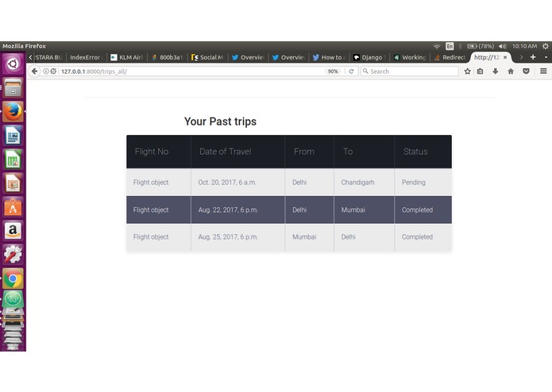Reload the current page
This screenshot has width=552, height=392.
(351, 71)
